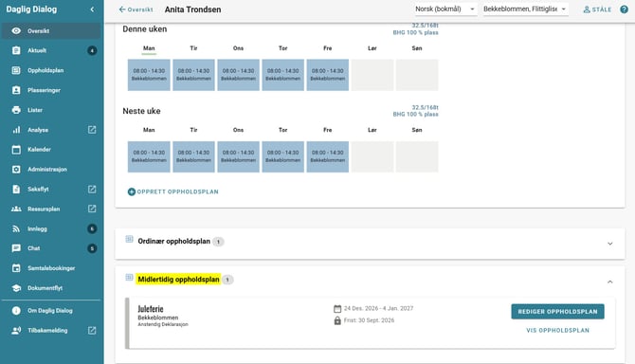The height and width of the screenshot is (364, 635).
Task: Click the Juleferie plan title
Action: point(151,309)
